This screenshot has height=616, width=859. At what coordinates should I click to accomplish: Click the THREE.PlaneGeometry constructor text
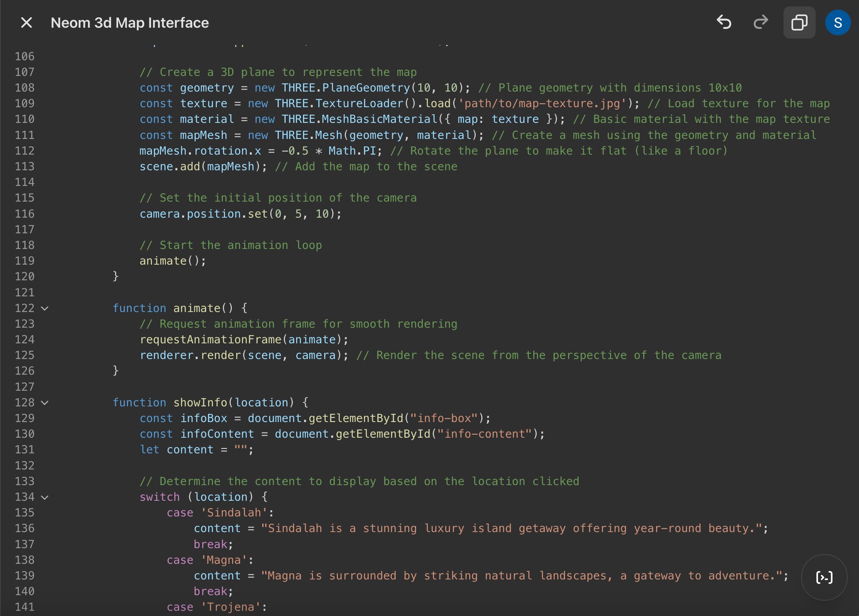[346, 88]
